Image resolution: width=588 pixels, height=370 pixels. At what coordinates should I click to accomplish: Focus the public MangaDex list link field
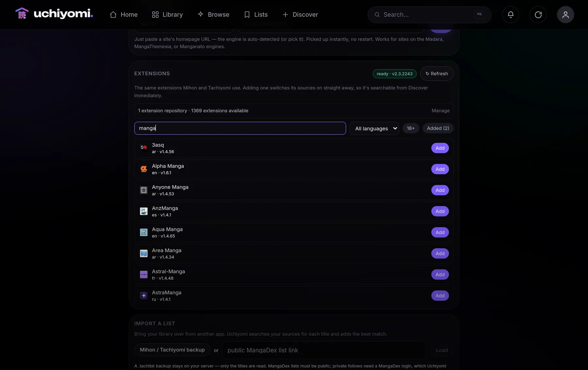point(324,350)
